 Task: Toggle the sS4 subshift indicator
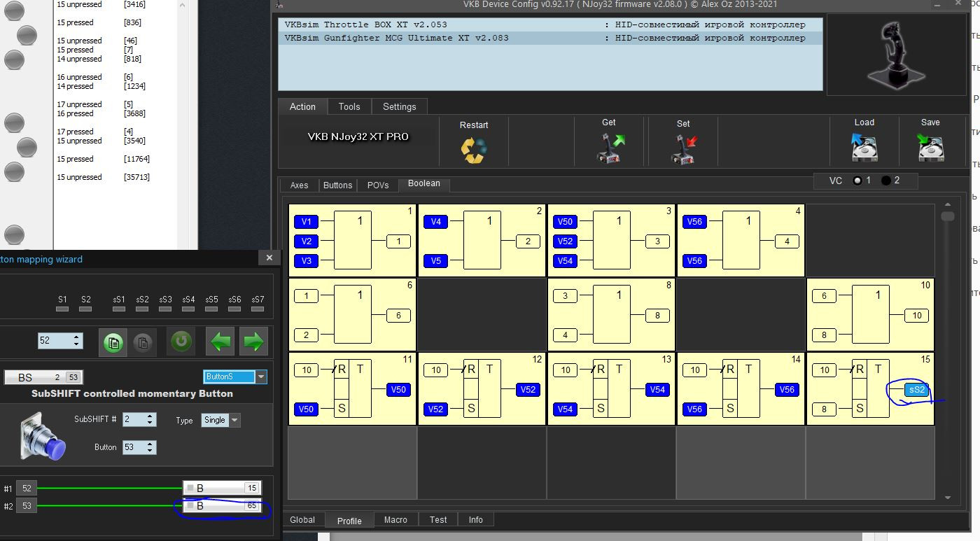[x=188, y=308]
